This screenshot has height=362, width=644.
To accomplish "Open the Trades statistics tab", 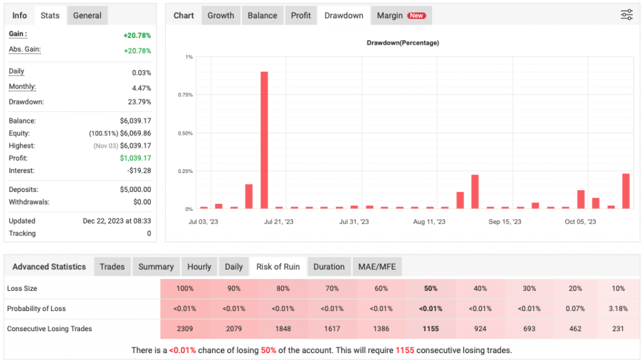I will (112, 267).
